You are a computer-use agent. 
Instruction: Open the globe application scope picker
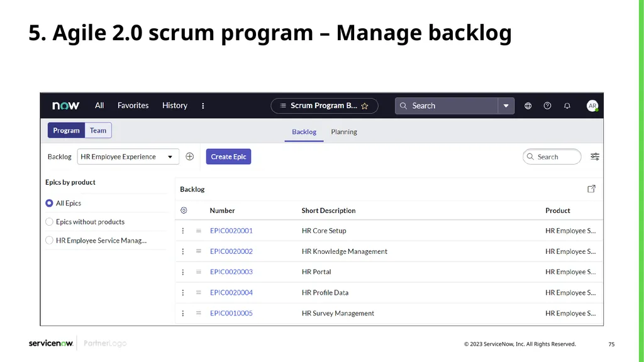[x=528, y=106]
